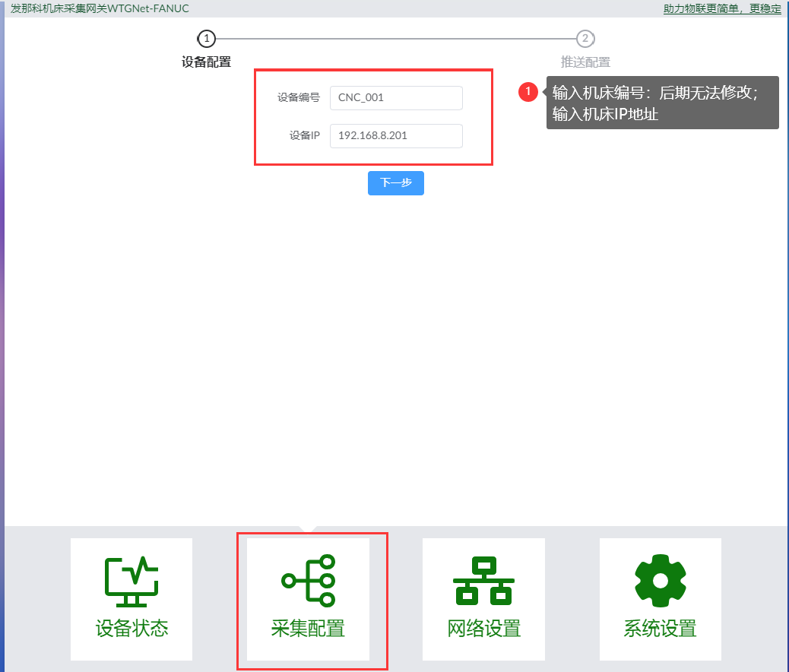Screen dimensions: 789x672
Task: Click step 1 circle 设备配置
Action: tap(206, 39)
